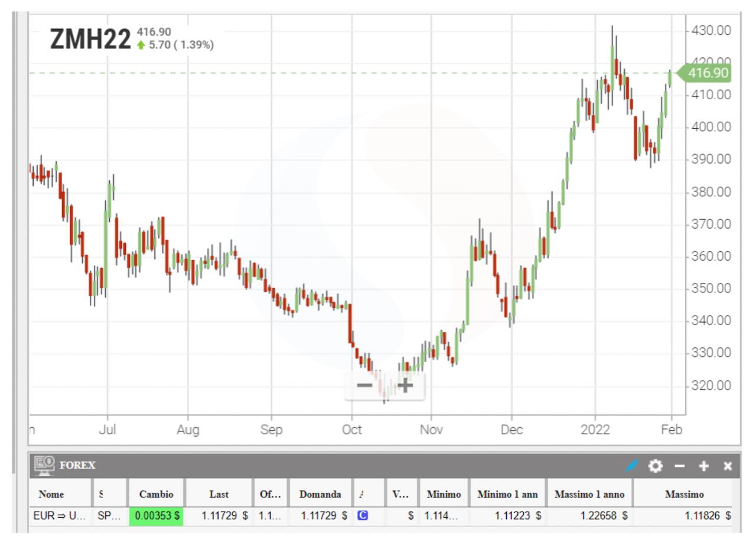Sort table by Nome column
The image size is (756, 543).
tap(52, 494)
